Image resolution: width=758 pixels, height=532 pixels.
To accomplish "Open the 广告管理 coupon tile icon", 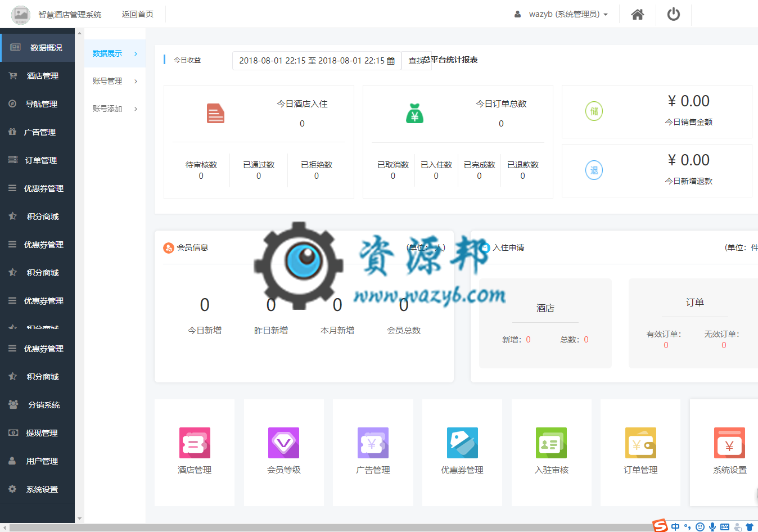I will pos(373,443).
